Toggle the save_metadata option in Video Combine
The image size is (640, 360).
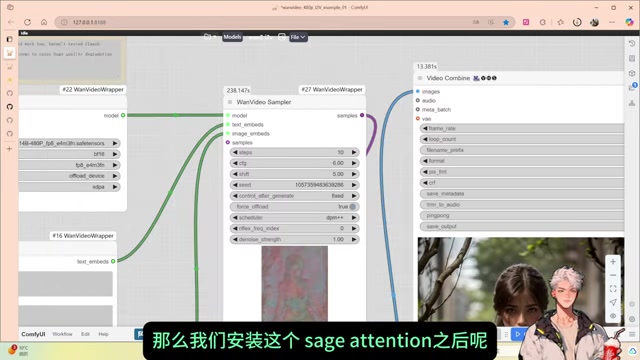pos(522,194)
